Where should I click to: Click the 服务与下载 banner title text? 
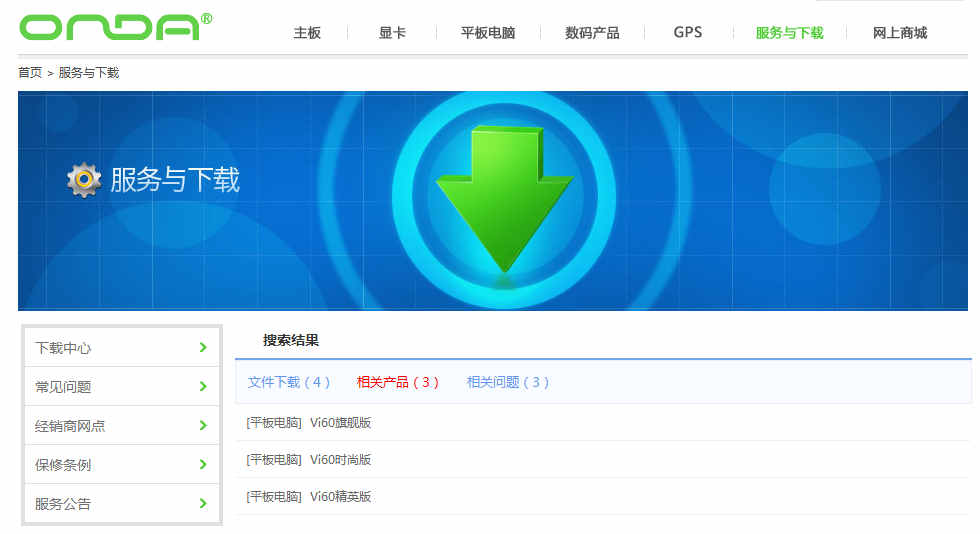point(175,180)
